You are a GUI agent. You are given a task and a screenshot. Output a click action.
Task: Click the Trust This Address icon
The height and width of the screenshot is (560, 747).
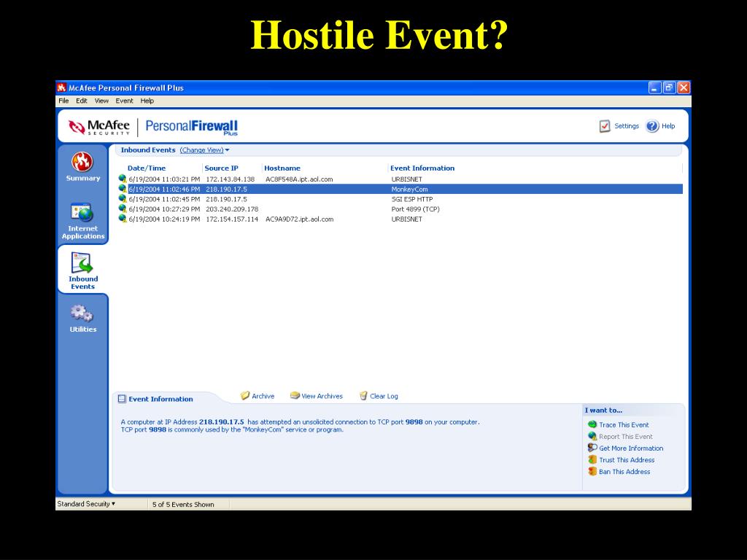[592, 459]
